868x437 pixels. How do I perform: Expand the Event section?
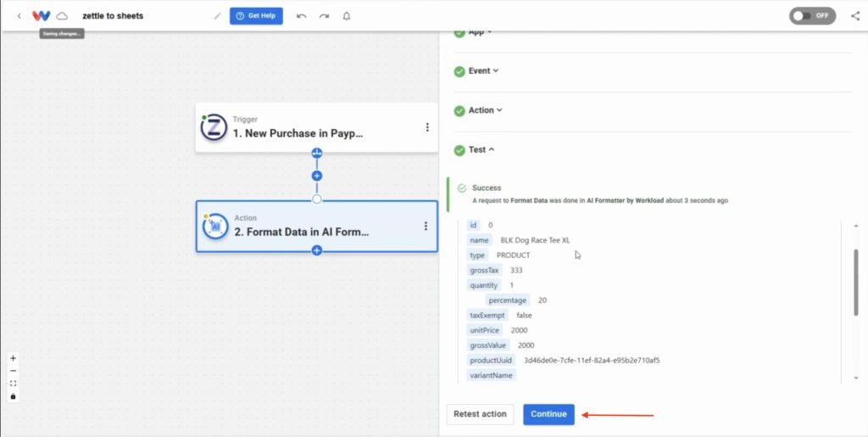(x=483, y=71)
